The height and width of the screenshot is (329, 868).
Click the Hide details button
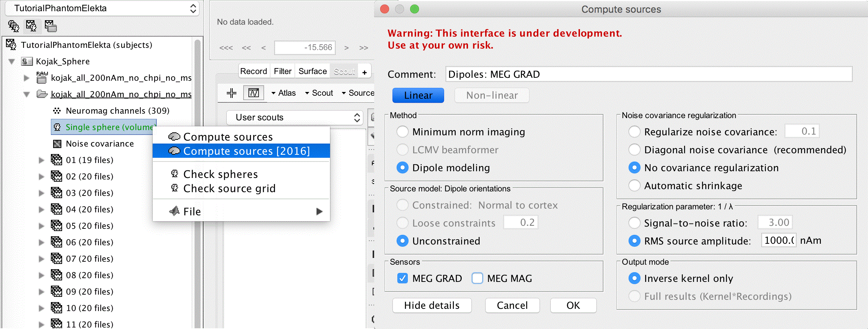click(432, 305)
